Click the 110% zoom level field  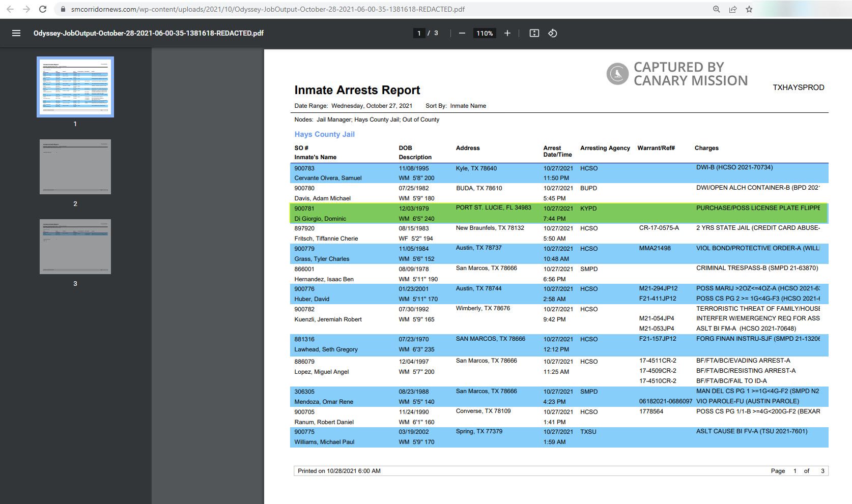tap(485, 33)
